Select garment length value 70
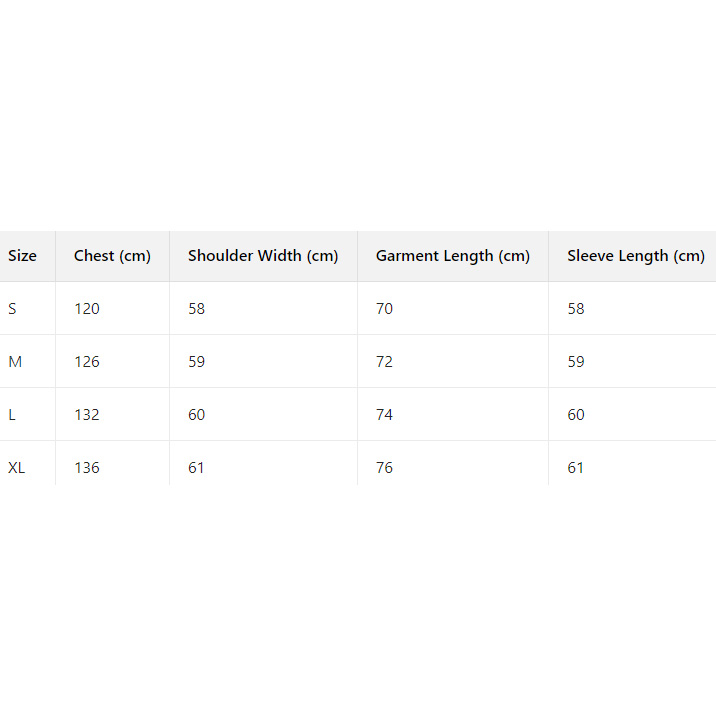 point(384,309)
